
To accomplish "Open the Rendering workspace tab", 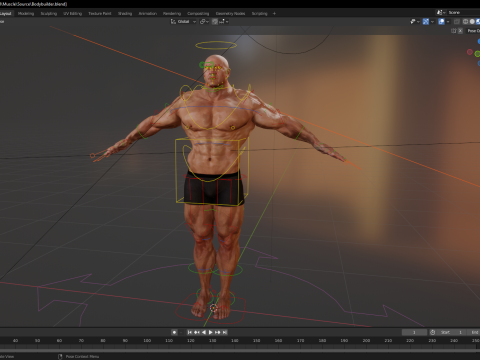I will point(172,14).
